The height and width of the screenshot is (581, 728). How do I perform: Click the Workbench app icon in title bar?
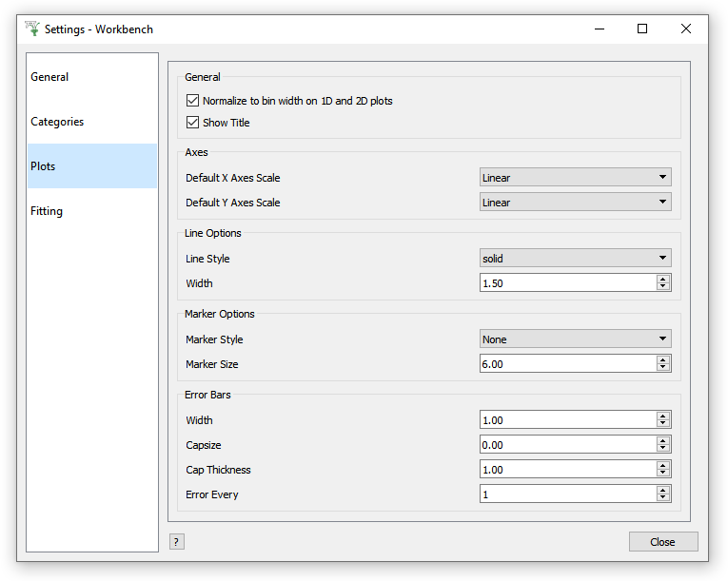[32, 29]
